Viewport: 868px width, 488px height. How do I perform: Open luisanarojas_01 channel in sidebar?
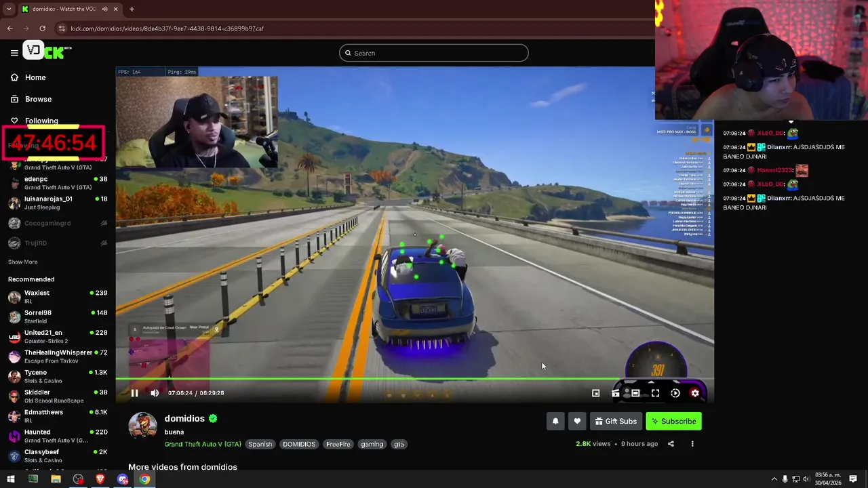tap(58, 203)
